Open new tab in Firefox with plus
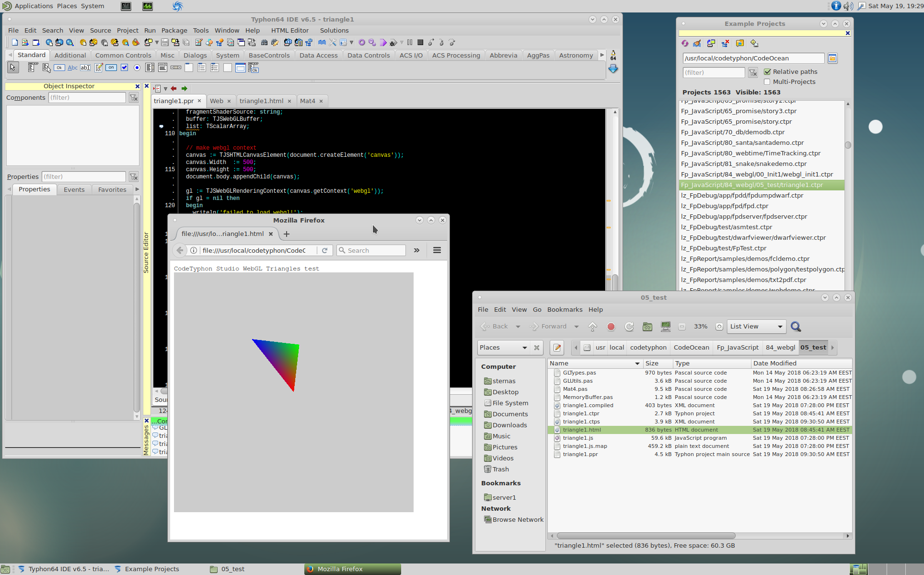The height and width of the screenshot is (575, 924). tap(287, 234)
